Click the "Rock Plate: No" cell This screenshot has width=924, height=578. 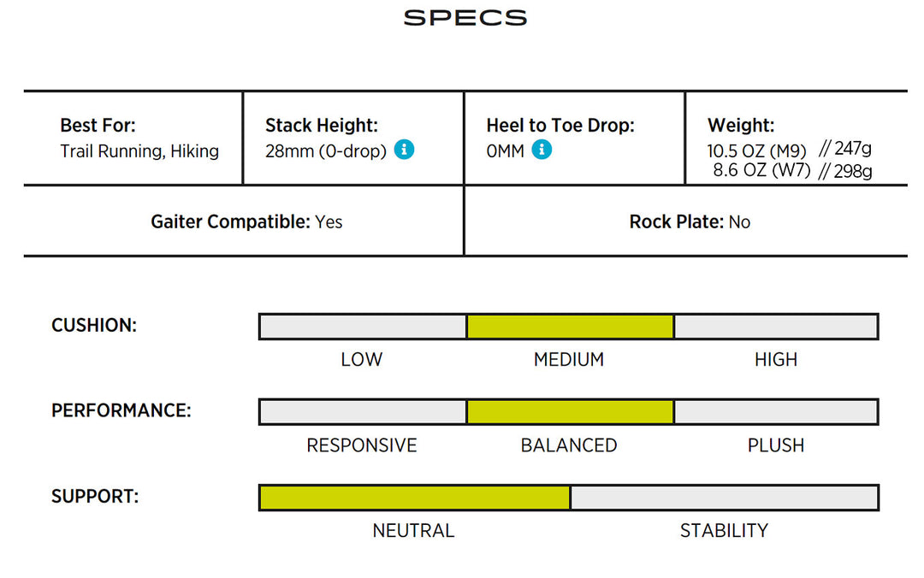coord(690,221)
